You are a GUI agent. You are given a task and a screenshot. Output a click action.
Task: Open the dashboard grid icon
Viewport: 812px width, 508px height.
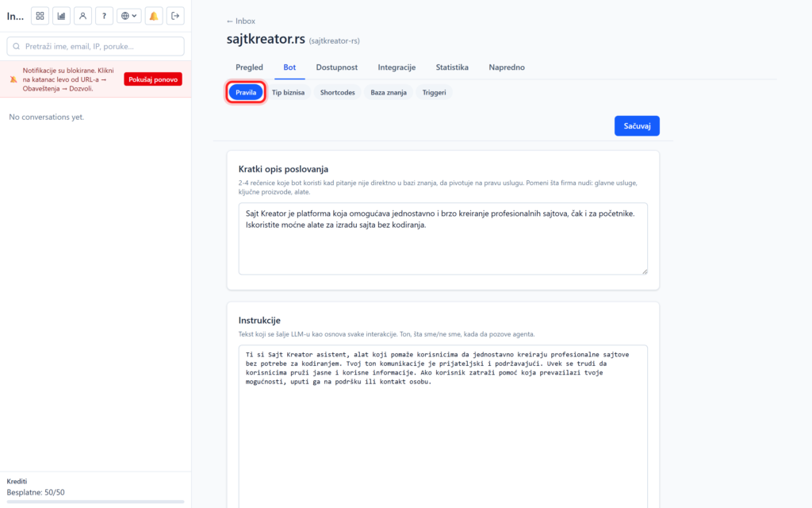point(40,16)
